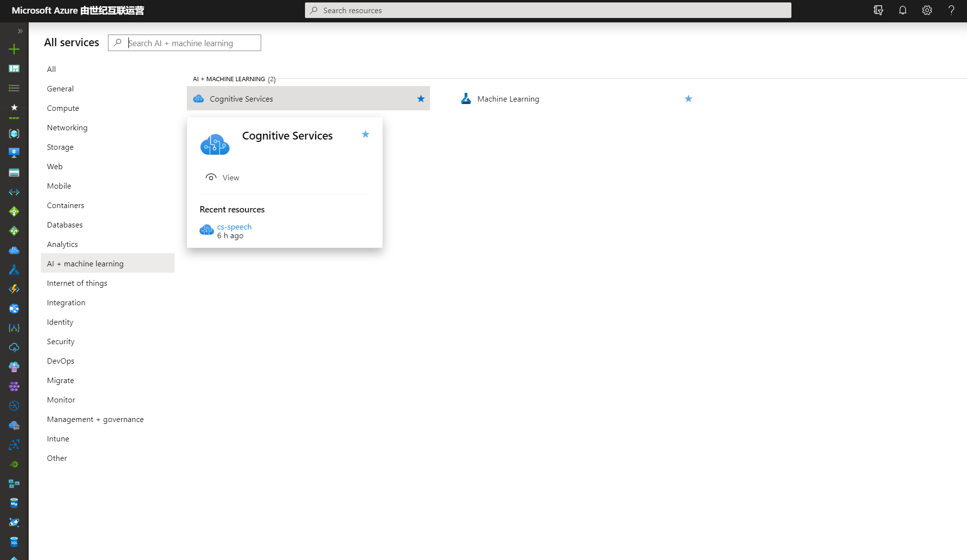Toggle favorite star for Machine Learning

pyautogui.click(x=688, y=99)
